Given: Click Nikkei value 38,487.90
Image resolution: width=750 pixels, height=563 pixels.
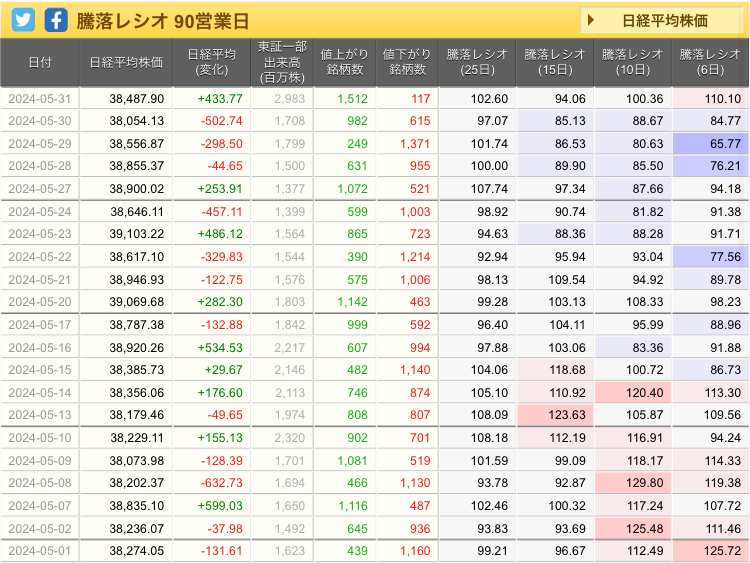Looking at the screenshot, I should (137, 99).
